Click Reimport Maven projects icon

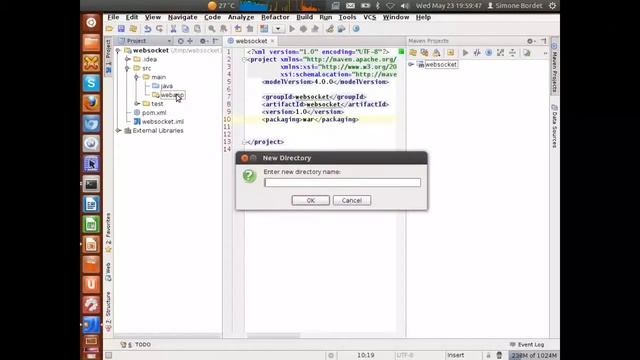tap(413, 53)
